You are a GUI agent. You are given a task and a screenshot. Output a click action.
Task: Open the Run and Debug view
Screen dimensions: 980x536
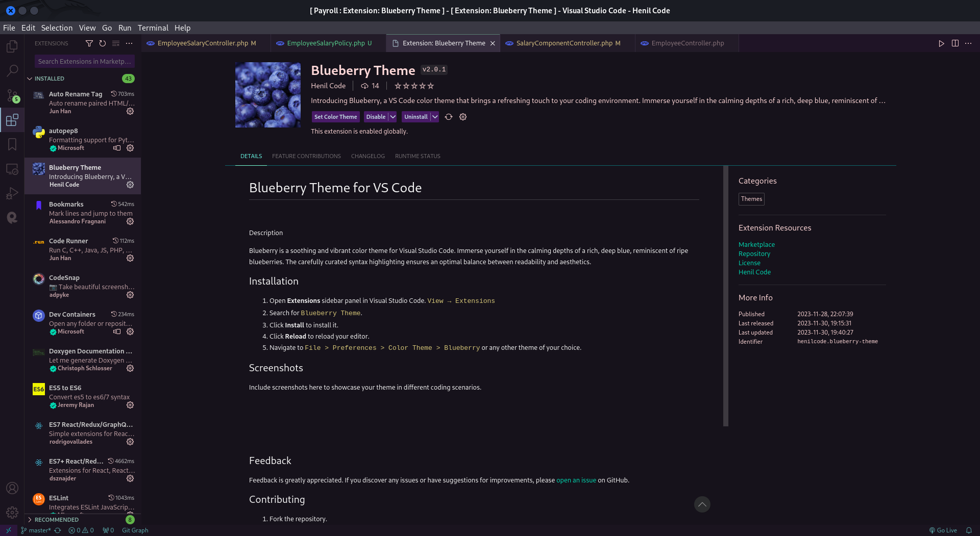click(12, 193)
